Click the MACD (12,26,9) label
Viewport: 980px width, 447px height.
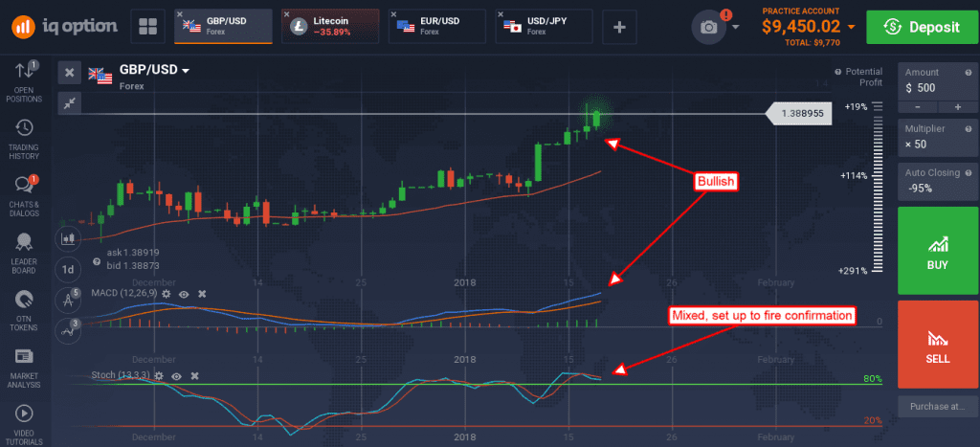point(123,293)
